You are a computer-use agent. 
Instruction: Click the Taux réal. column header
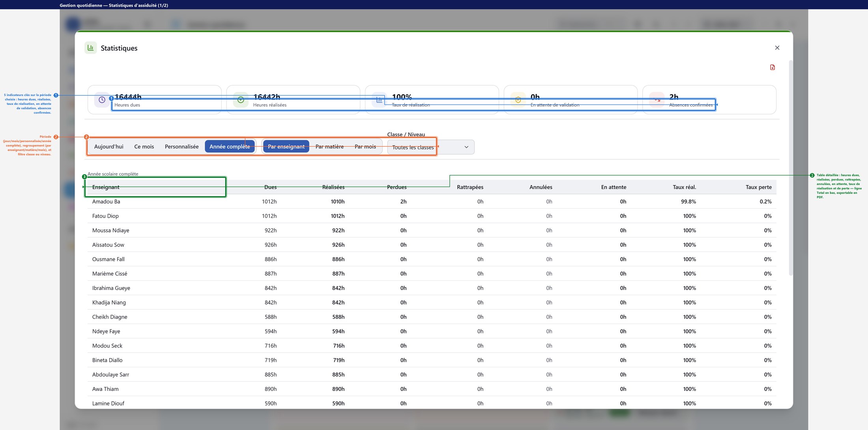pos(685,187)
